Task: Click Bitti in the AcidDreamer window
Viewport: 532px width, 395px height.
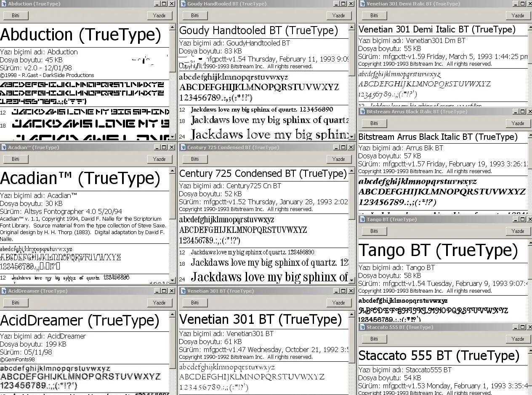Action: point(16,303)
